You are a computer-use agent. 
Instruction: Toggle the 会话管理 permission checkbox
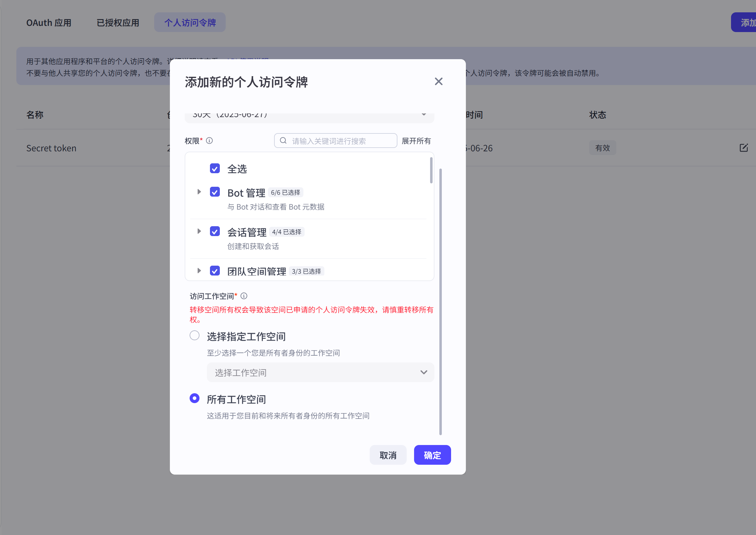click(215, 231)
